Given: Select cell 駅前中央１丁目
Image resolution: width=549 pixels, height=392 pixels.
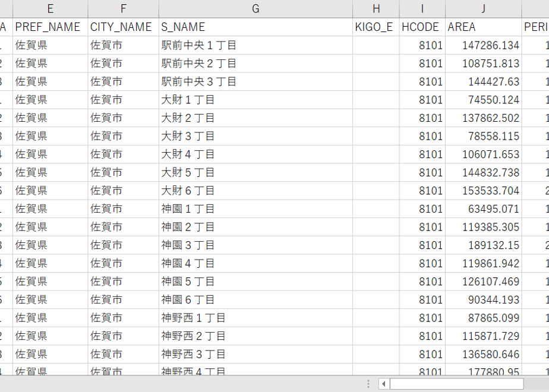Looking at the screenshot, I should 255,45.
